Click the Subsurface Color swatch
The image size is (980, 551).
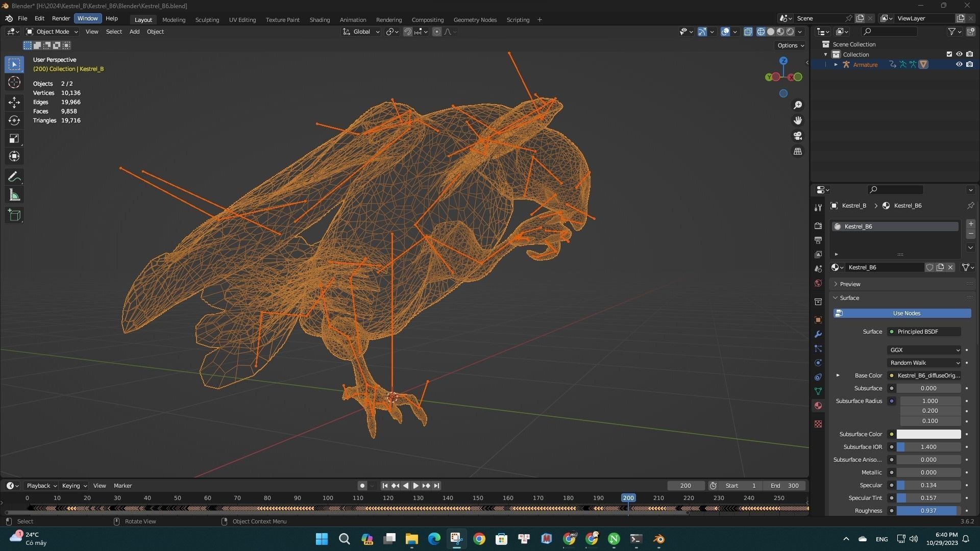pyautogui.click(x=928, y=434)
